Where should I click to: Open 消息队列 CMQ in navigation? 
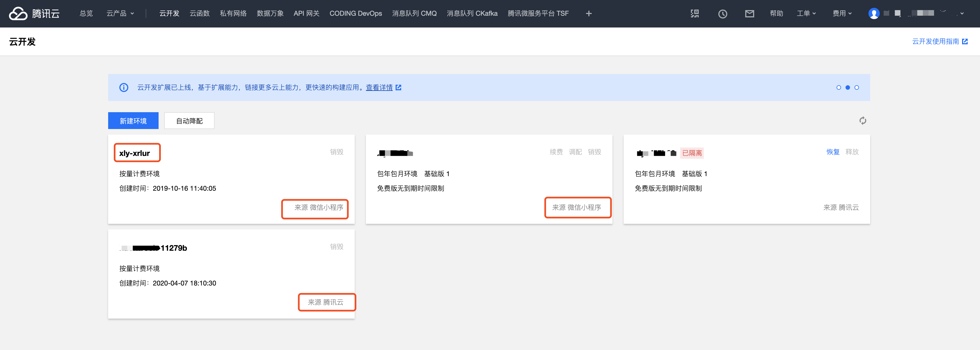(414, 14)
